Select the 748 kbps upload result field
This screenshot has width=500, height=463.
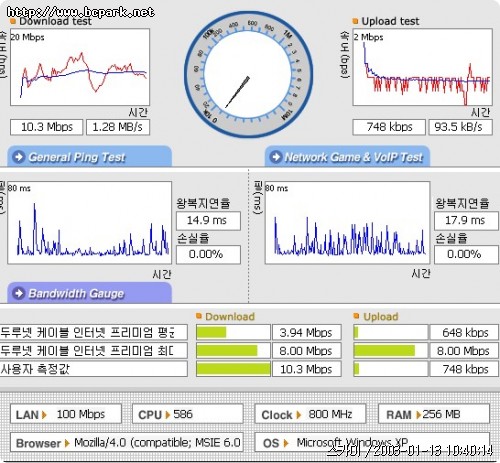[389, 127]
